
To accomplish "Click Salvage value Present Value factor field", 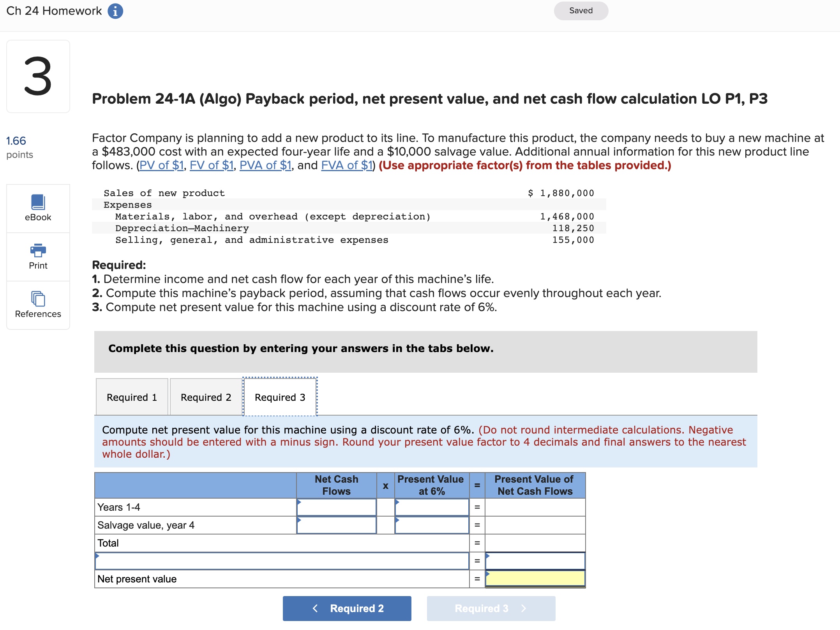I will click(431, 525).
